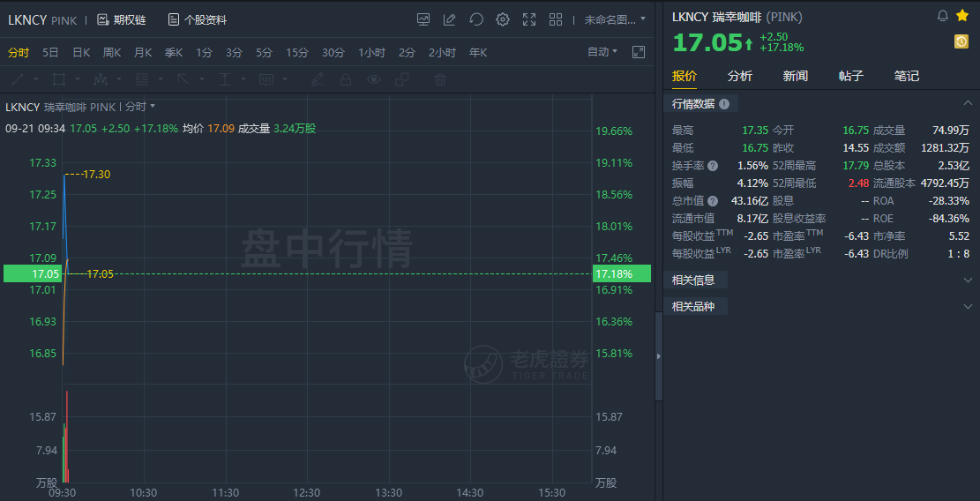Switch to the 5日 chart period
The height and width of the screenshot is (501, 980).
tap(50, 52)
